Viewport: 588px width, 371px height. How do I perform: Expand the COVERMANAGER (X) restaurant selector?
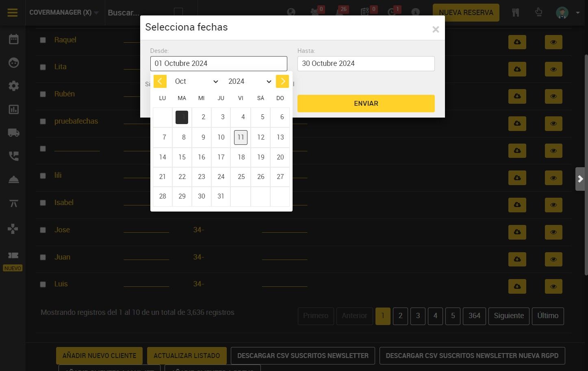point(64,13)
